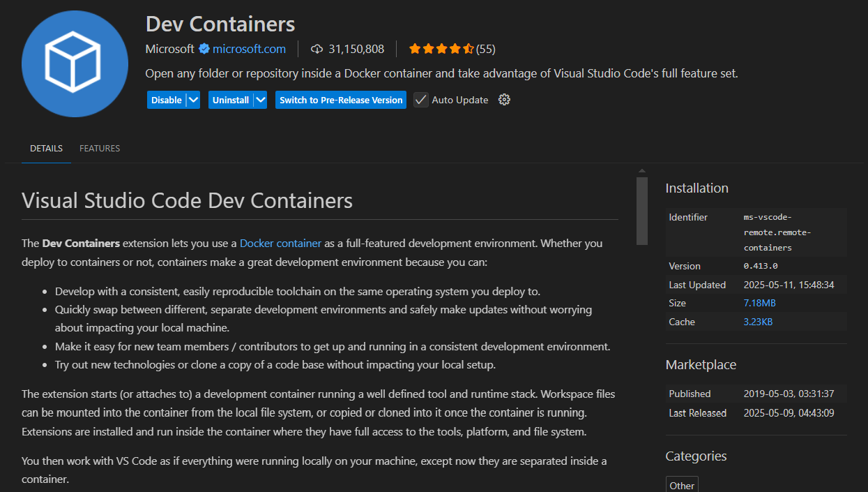Click the 31,150,808 install count
Screen dimensions: 868x492
click(x=356, y=49)
